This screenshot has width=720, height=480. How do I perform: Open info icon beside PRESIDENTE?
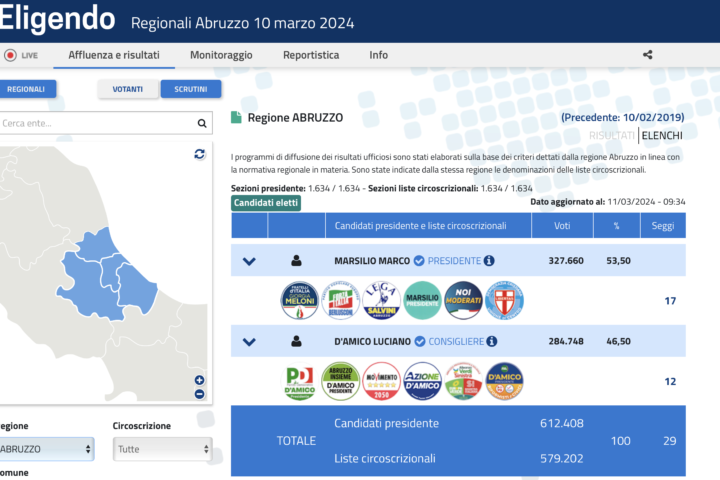pos(489,260)
